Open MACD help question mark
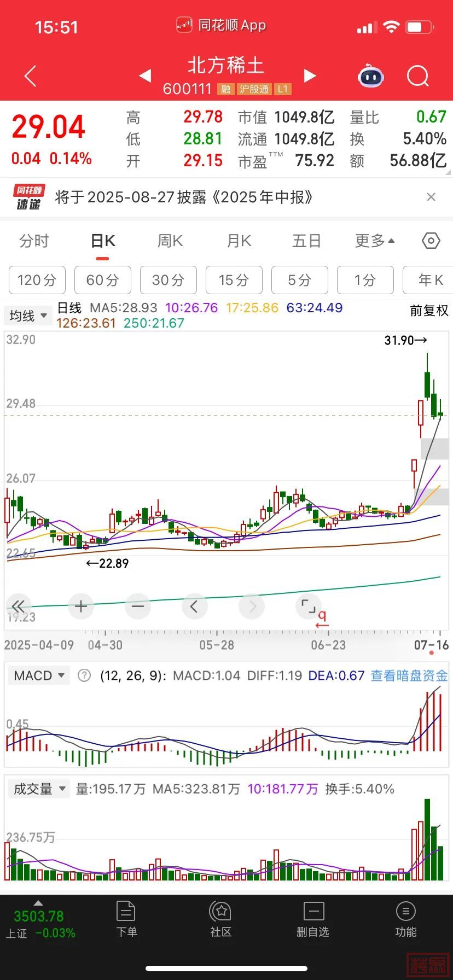 (84, 675)
